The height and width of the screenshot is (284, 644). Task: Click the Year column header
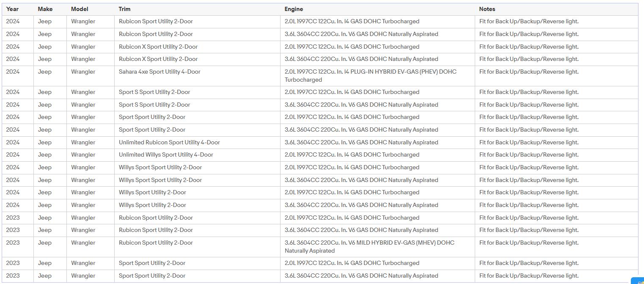pos(12,9)
